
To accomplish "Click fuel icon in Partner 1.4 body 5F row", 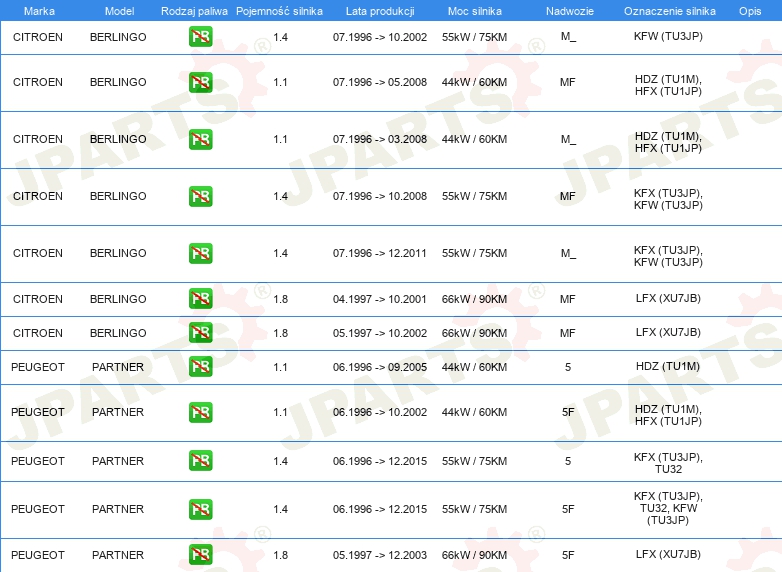I will 200,509.
